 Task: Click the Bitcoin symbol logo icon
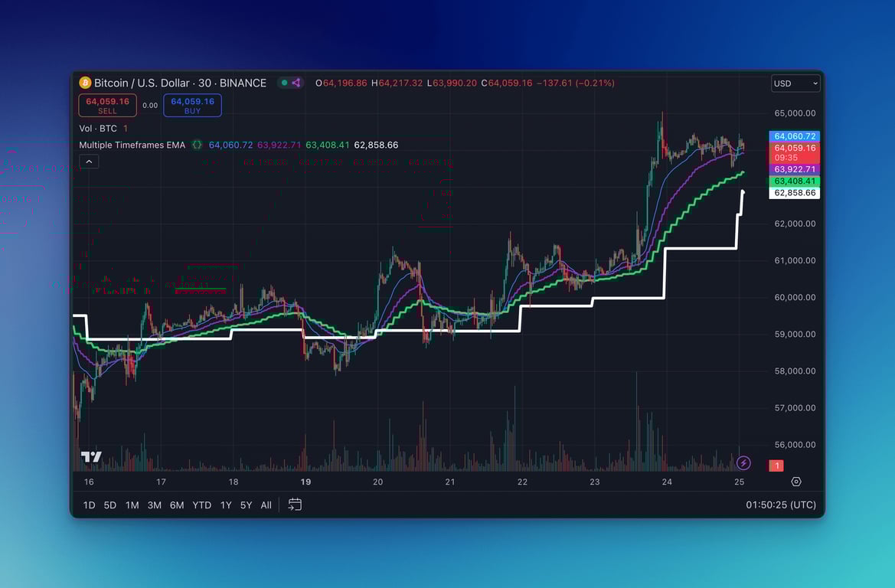click(x=85, y=83)
